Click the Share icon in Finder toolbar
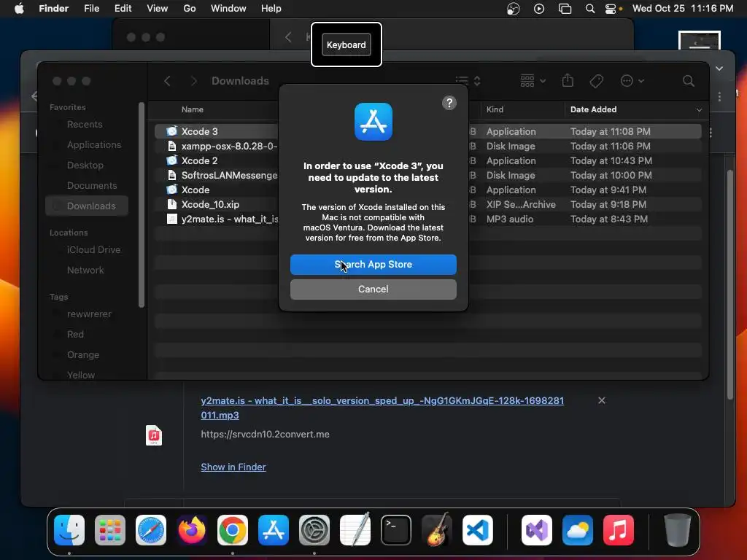 568,80
